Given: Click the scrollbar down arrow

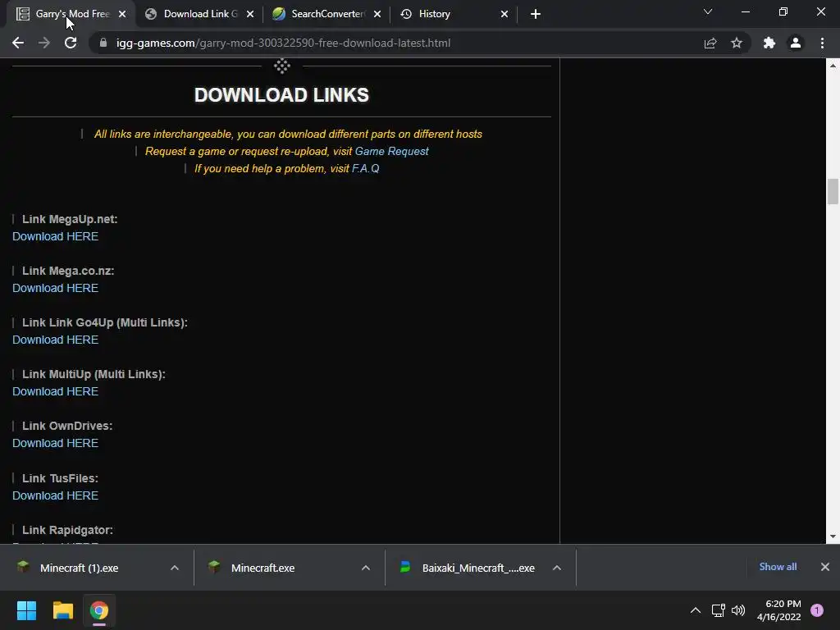Looking at the screenshot, I should click(x=833, y=536).
